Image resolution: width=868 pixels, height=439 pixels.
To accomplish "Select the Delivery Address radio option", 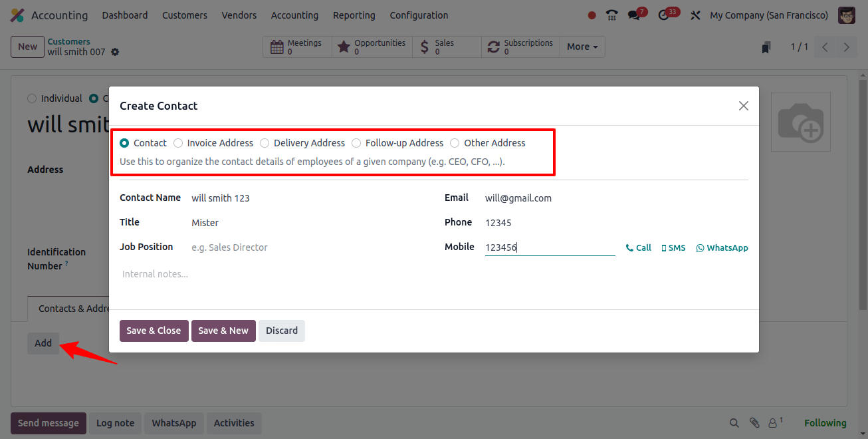I will (265, 143).
